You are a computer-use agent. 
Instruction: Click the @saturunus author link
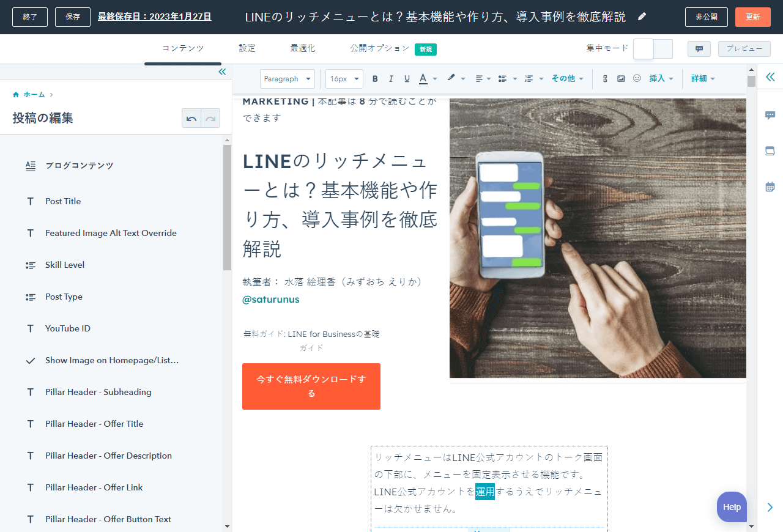tap(271, 300)
